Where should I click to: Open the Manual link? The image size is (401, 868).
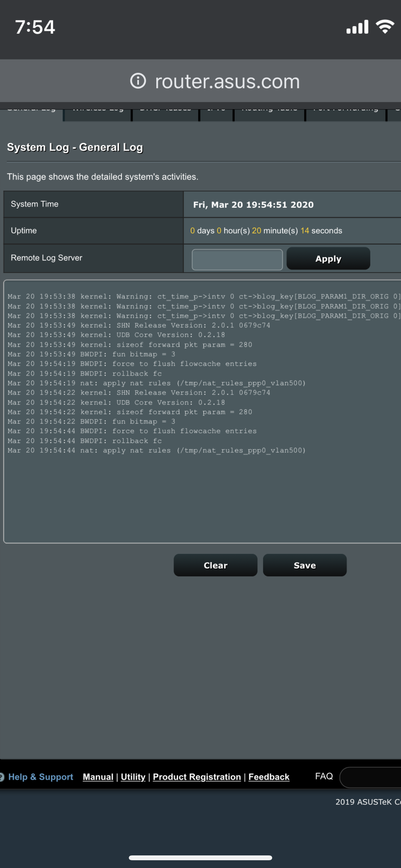[x=98, y=777]
